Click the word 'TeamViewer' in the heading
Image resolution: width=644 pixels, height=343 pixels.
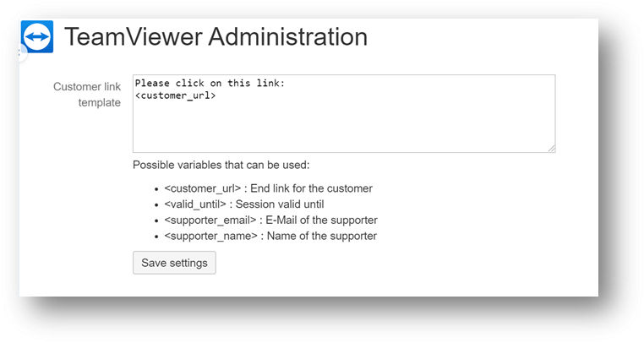coord(134,36)
